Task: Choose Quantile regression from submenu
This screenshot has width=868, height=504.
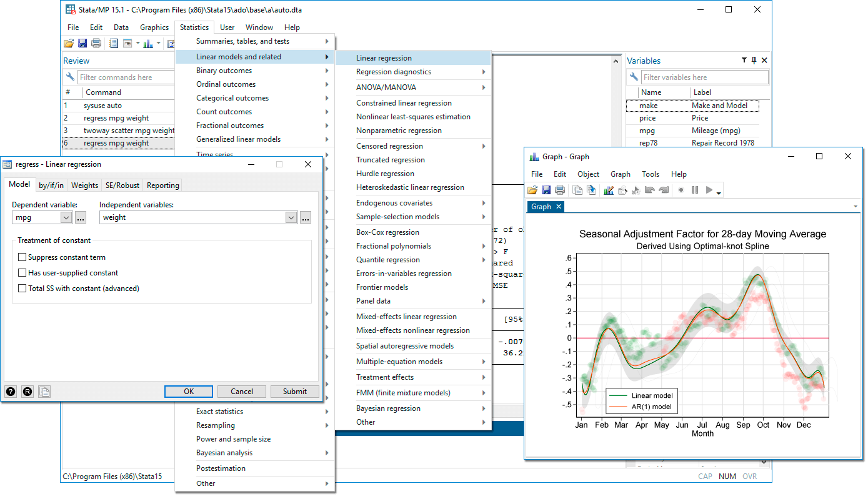Action: [x=413, y=260]
